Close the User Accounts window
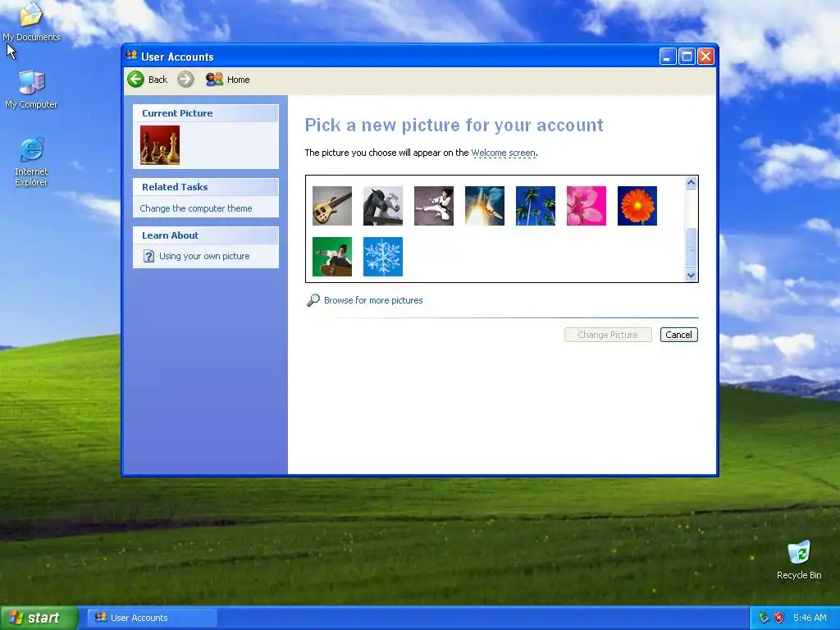This screenshot has height=630, width=840. pyautogui.click(x=706, y=57)
